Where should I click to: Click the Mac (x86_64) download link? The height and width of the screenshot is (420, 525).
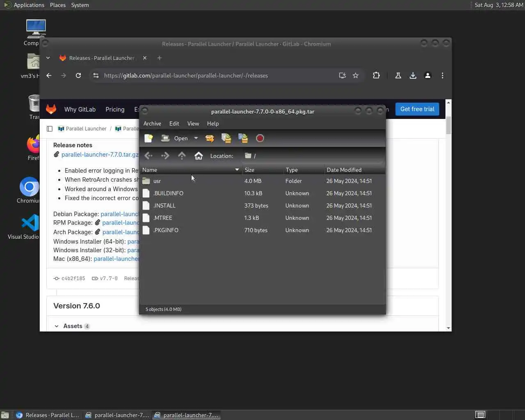click(x=116, y=259)
